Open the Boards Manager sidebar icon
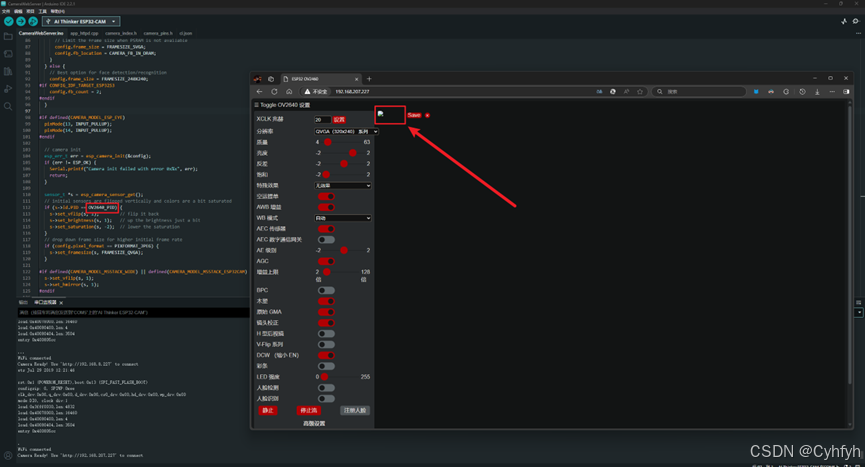865x467 pixels. coord(8,54)
